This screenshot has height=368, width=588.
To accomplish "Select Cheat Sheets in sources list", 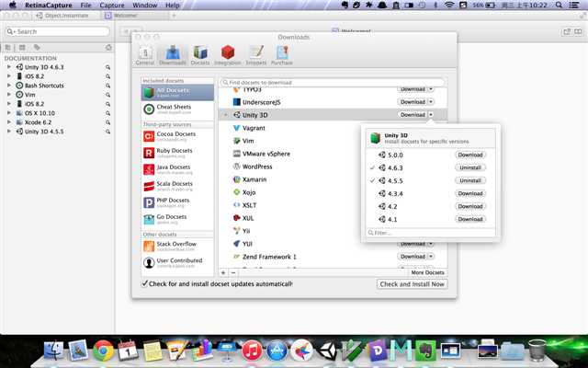I will coord(177,109).
